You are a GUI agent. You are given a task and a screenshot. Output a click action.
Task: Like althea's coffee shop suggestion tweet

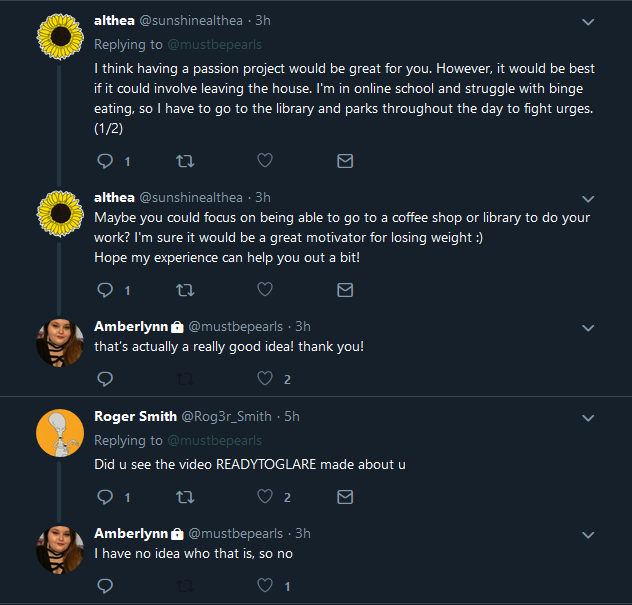(x=265, y=289)
